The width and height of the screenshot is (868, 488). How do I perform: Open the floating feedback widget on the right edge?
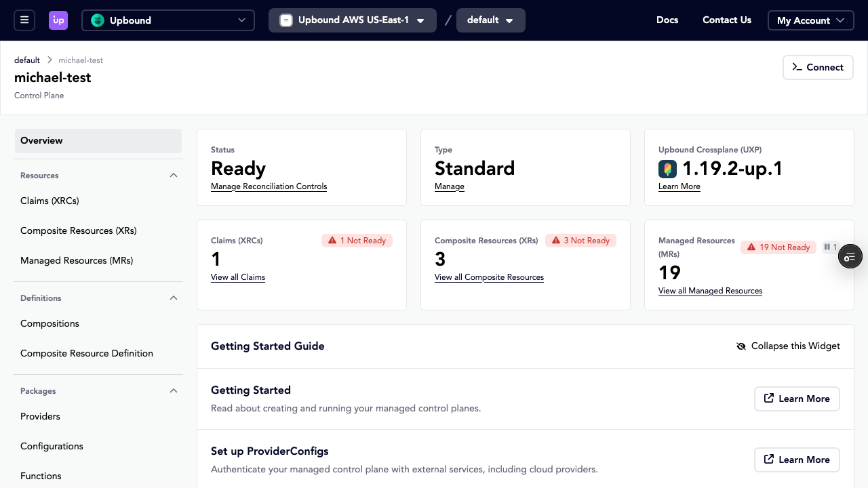click(850, 256)
